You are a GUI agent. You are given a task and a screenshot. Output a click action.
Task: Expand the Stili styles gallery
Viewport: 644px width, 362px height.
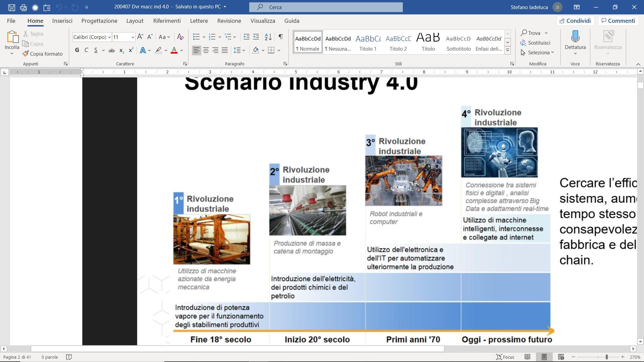pyautogui.click(x=507, y=50)
